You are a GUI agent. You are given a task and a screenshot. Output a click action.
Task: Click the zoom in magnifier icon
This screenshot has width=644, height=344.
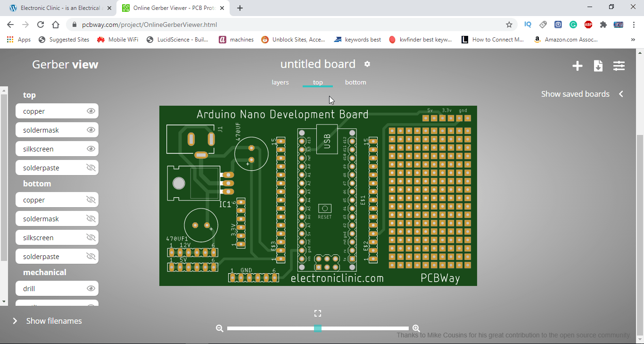click(416, 328)
